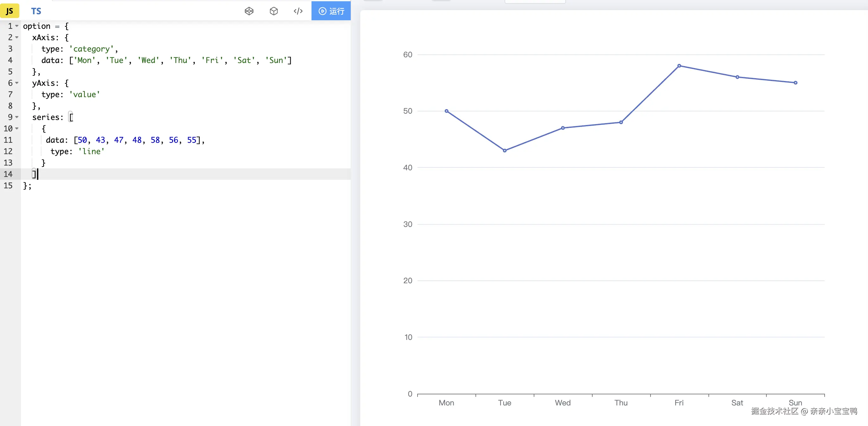Screen dimensions: 868x426
Task: Fold the series object on line 10
Action: [x=17, y=128]
